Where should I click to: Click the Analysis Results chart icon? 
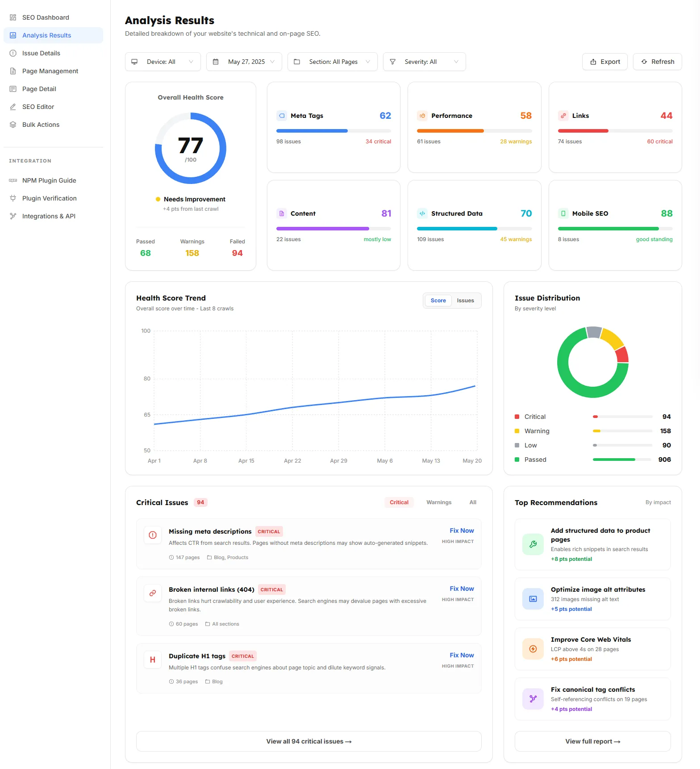point(13,35)
